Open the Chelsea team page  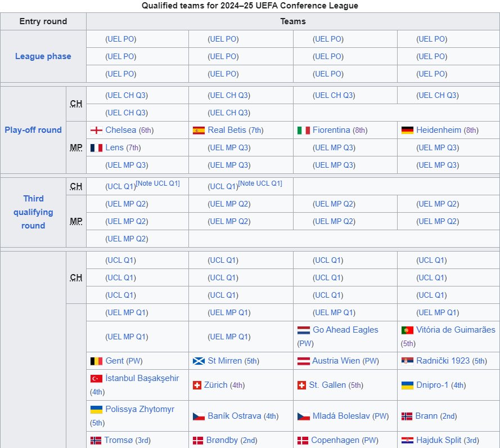120,130
